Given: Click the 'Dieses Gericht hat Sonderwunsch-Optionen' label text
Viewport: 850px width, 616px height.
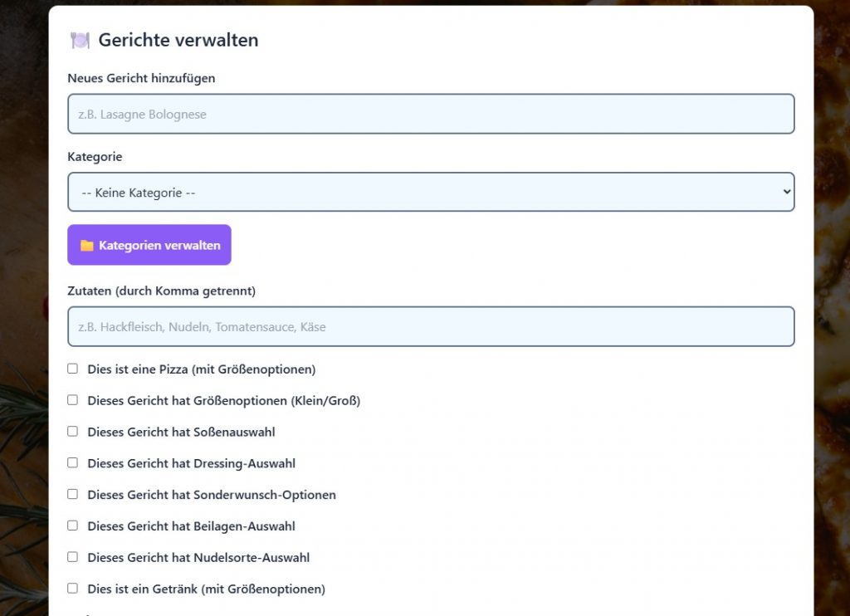Looking at the screenshot, I should [211, 495].
